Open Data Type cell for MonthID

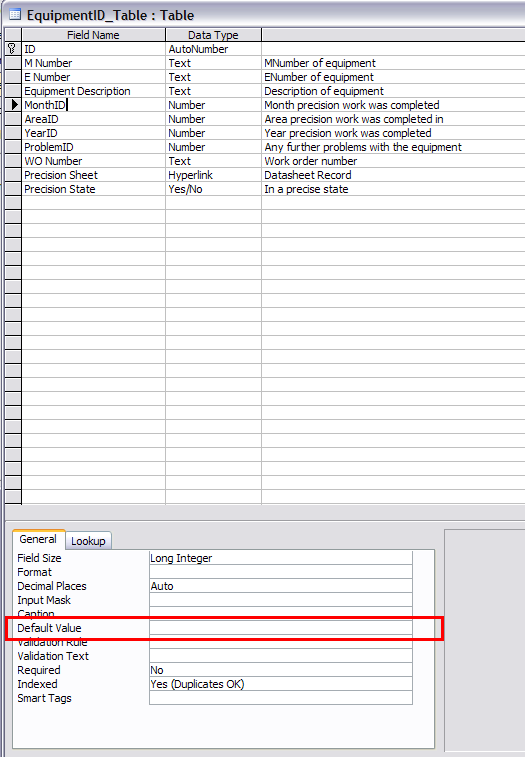coord(213,105)
